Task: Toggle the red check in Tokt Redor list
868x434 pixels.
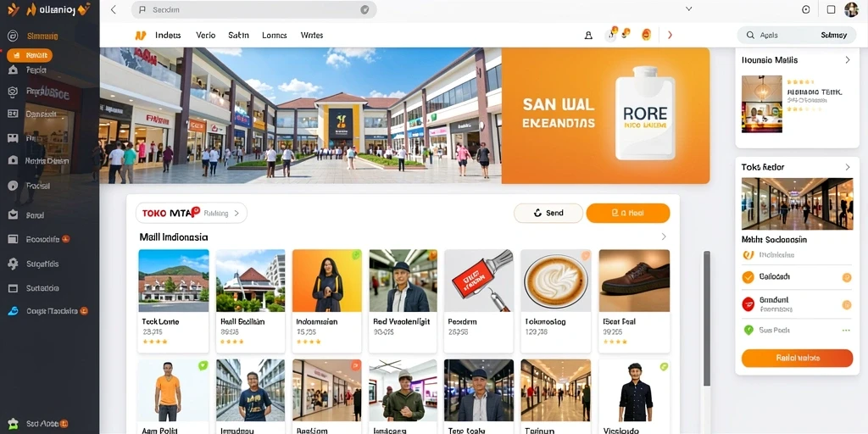Action: click(748, 303)
